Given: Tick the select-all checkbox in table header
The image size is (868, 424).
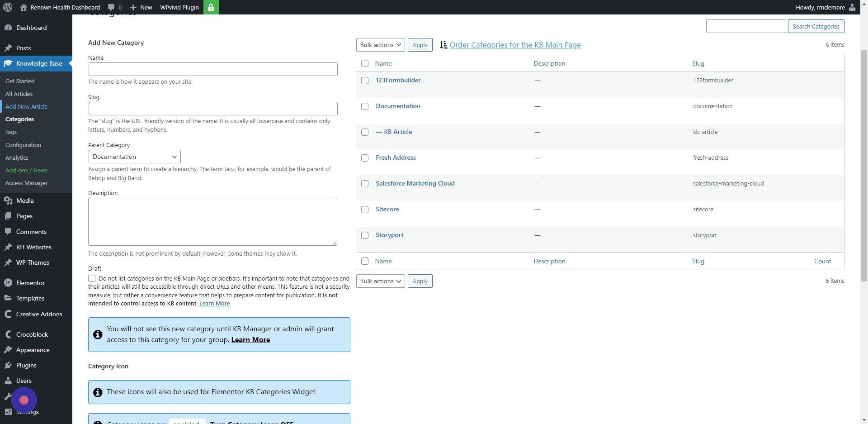Looking at the screenshot, I should point(365,63).
